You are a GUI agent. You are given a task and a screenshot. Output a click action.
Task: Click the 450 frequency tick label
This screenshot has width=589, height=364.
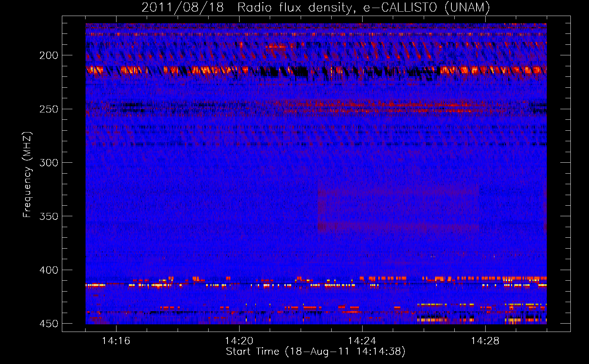pos(49,324)
